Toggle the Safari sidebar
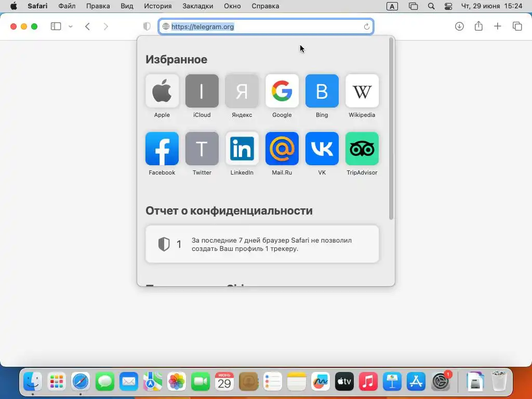Screen dimensions: 532x399 click(x=56, y=26)
